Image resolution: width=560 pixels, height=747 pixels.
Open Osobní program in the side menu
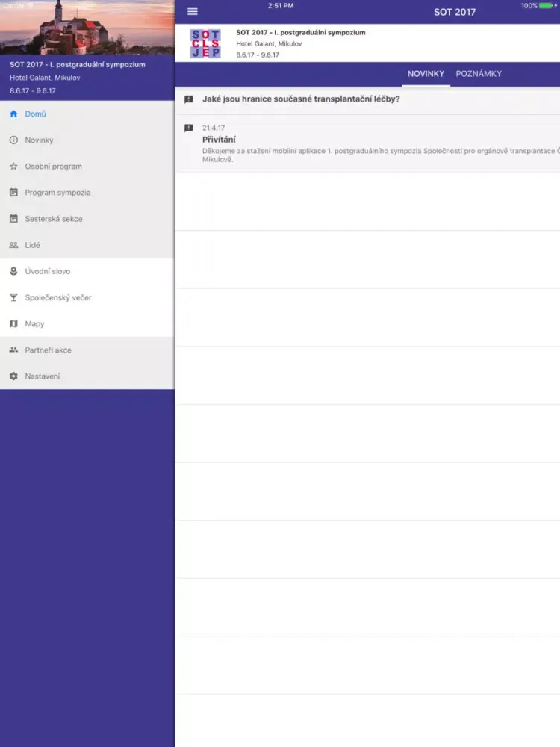(x=87, y=167)
